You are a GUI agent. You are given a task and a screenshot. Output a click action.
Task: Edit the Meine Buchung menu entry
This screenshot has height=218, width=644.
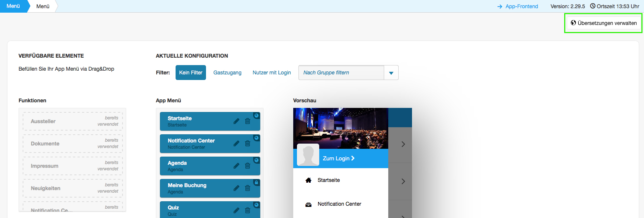pyautogui.click(x=236, y=188)
